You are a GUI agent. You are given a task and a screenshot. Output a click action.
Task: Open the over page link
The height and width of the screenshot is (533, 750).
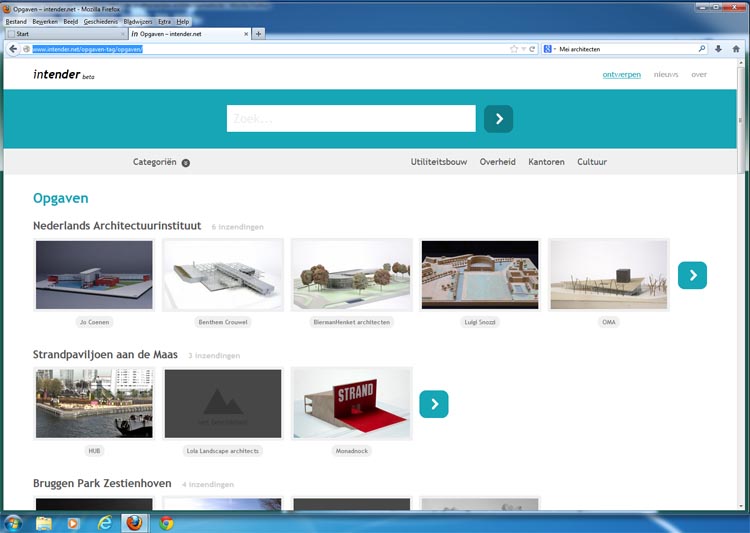coord(699,75)
